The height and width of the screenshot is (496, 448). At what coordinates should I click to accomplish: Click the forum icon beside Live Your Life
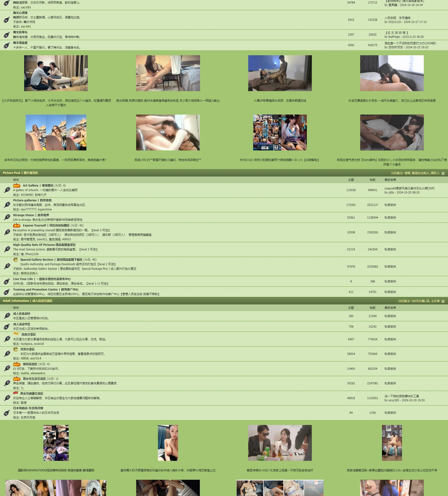[7, 281]
